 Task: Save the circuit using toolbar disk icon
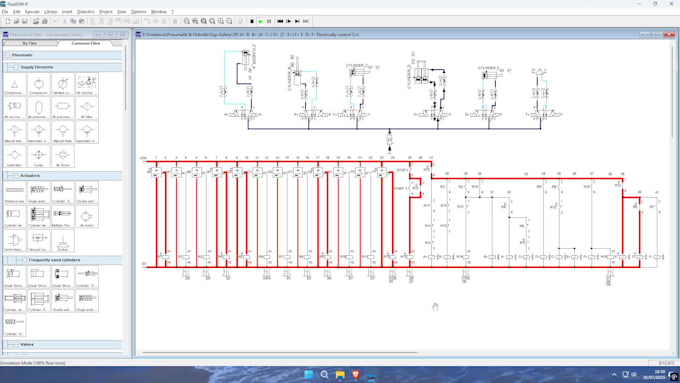[25, 21]
